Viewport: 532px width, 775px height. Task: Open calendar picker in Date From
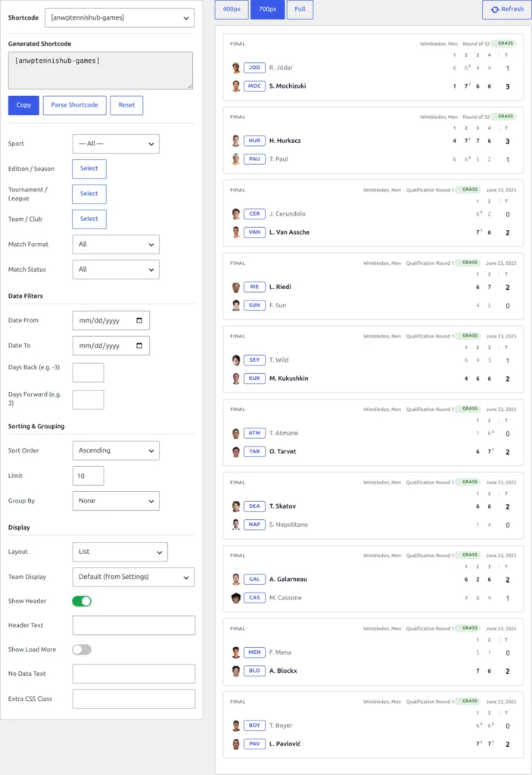[x=139, y=320]
